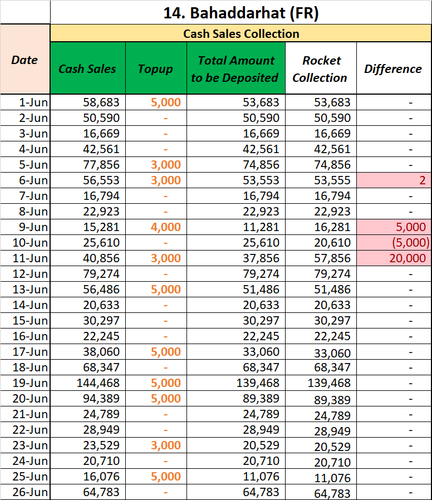This screenshot has height=500, width=432.
Task: Select the Topup column header
Action: [x=156, y=68]
